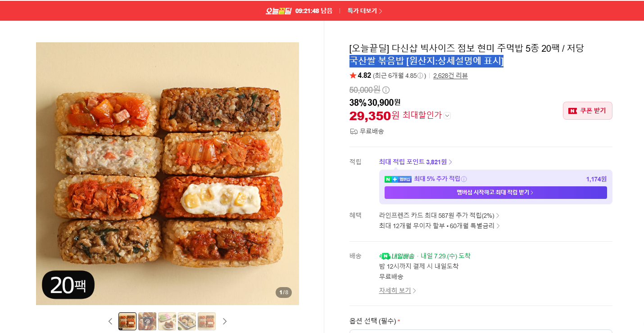Open the 2,628건 리뷰 link
Screen dimensions: 644x333
[450, 76]
